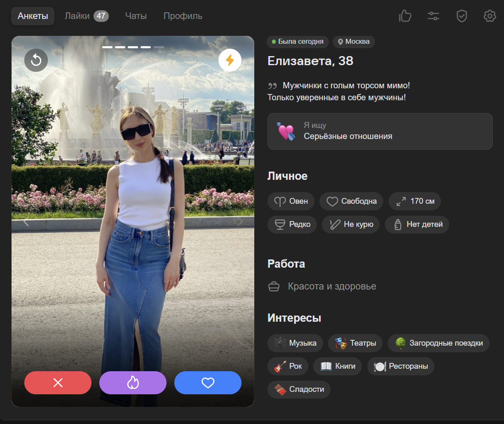This screenshot has height=424, width=504.
Task: Click the Серьёзные отношения card
Action: (380, 131)
